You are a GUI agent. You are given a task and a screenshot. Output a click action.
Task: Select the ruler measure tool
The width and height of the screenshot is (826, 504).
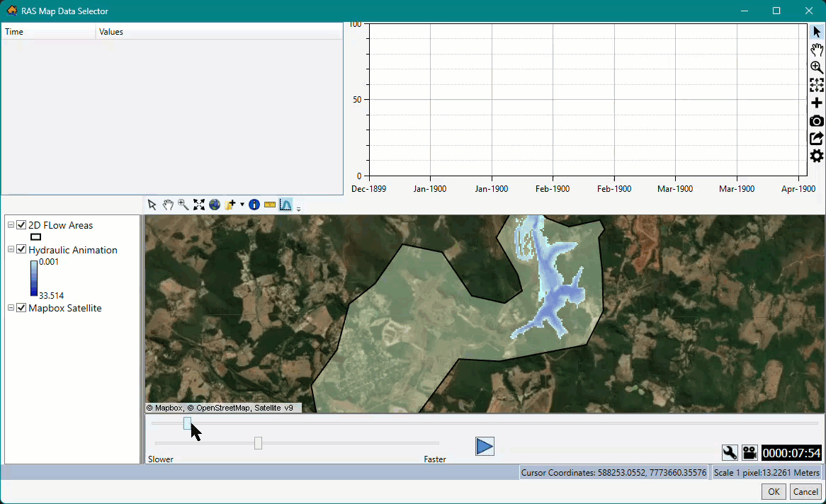click(270, 205)
